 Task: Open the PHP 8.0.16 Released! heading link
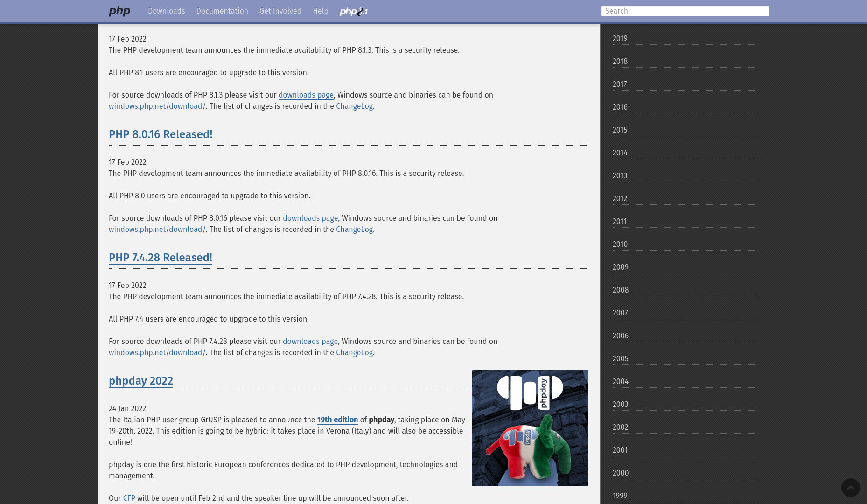pos(161,134)
